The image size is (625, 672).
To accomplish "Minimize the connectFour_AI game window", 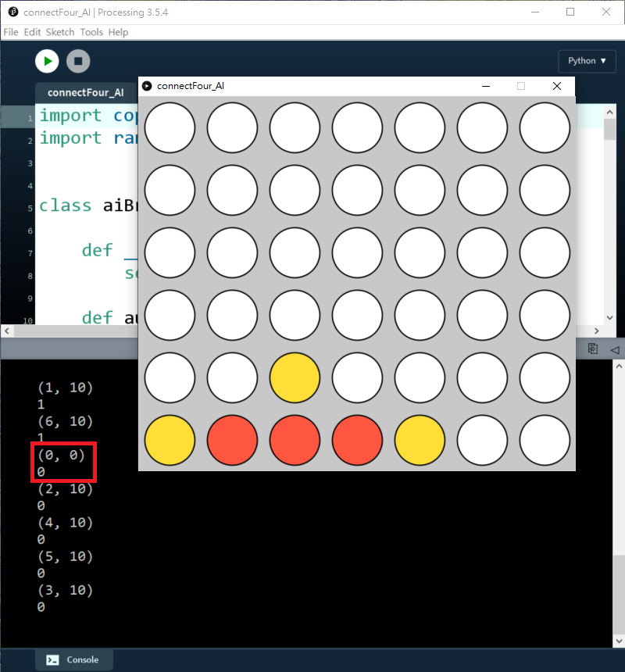I will click(486, 86).
